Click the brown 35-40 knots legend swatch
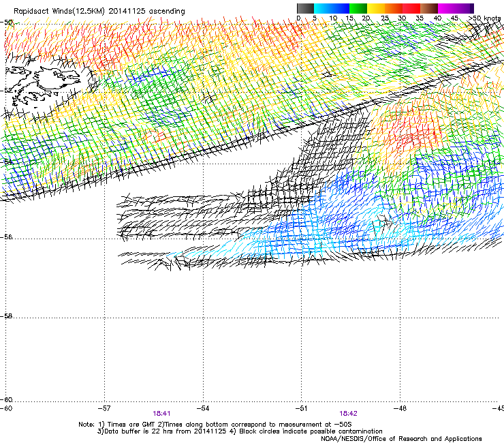The width and height of the screenshot is (504, 443). coord(429,8)
